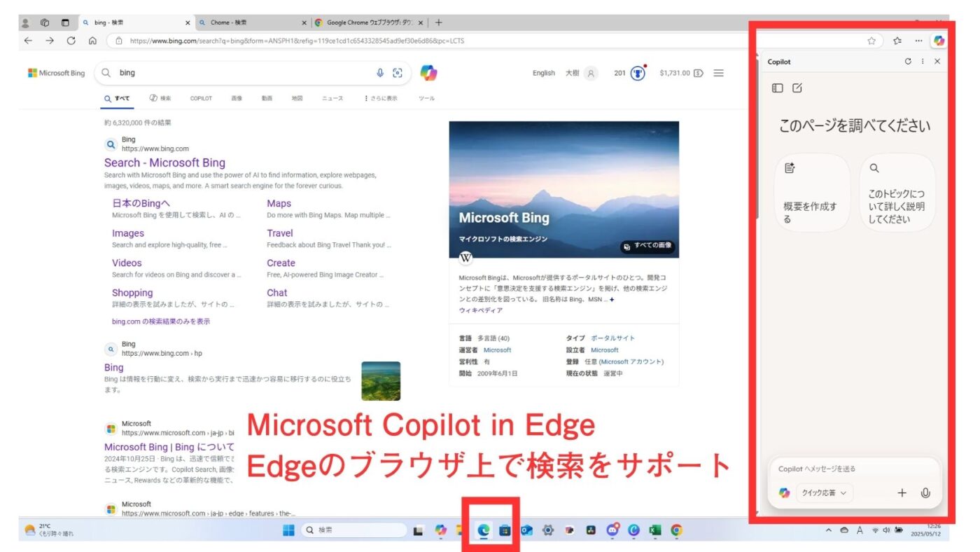Viewport: 980px width, 552px height.
Task: Open the tab actions menu icon
Action: point(65,22)
